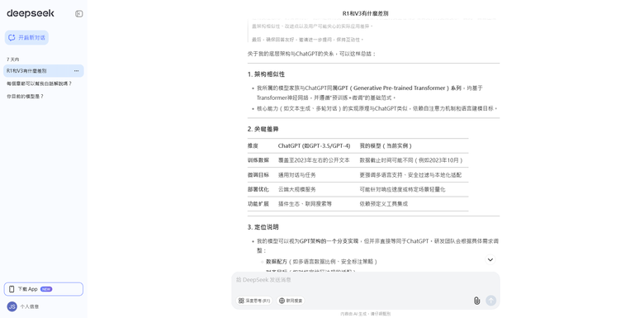The height and width of the screenshot is (318, 644).
Task: Click the heading 3. 定位说明
Action: [263, 227]
